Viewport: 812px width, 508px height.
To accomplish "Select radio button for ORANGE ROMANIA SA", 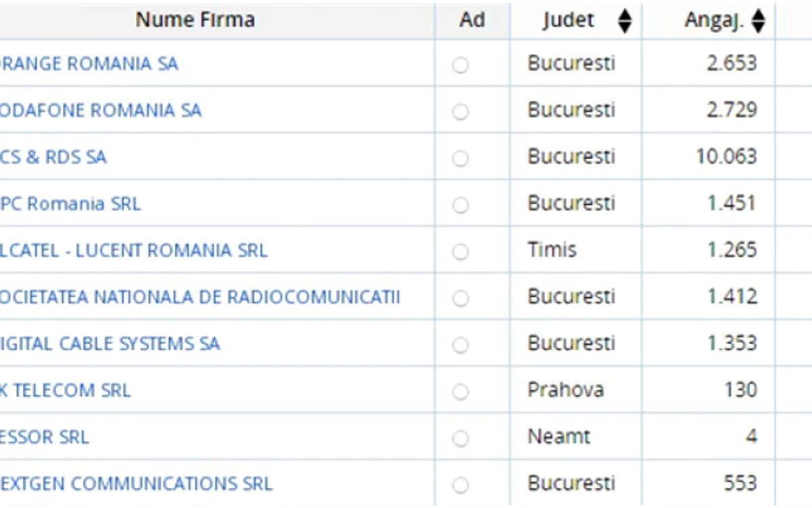I will click(x=461, y=65).
